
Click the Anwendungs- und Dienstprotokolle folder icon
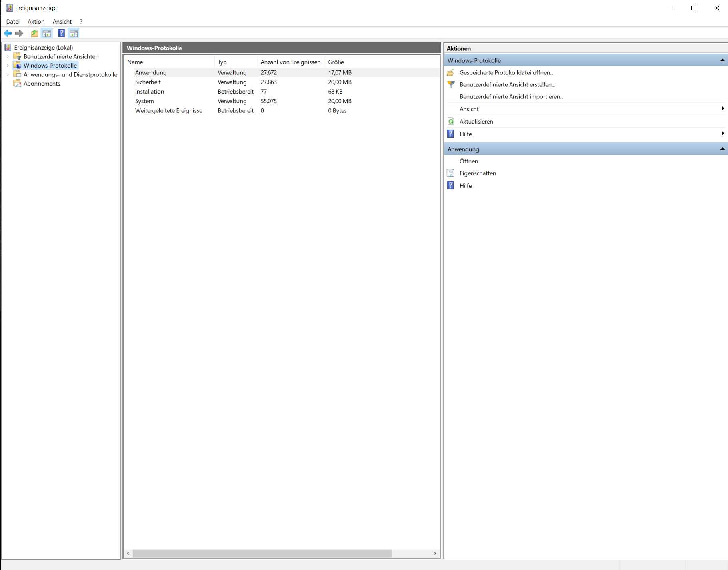click(x=17, y=74)
